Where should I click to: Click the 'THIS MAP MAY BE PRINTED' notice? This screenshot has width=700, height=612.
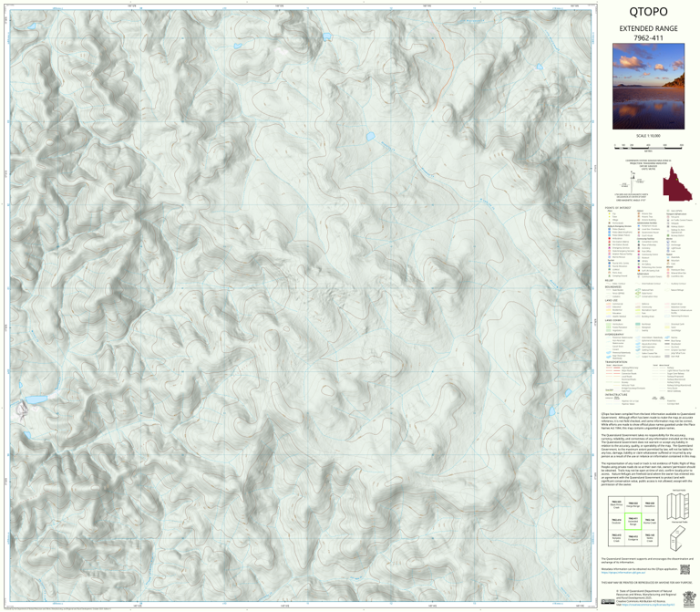coord(646,583)
